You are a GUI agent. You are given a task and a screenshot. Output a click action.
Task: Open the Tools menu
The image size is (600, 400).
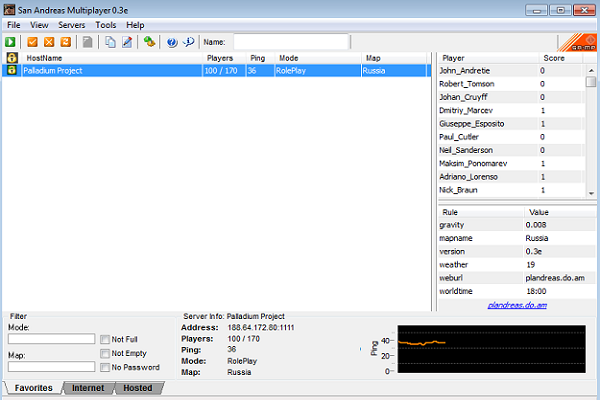pos(106,25)
